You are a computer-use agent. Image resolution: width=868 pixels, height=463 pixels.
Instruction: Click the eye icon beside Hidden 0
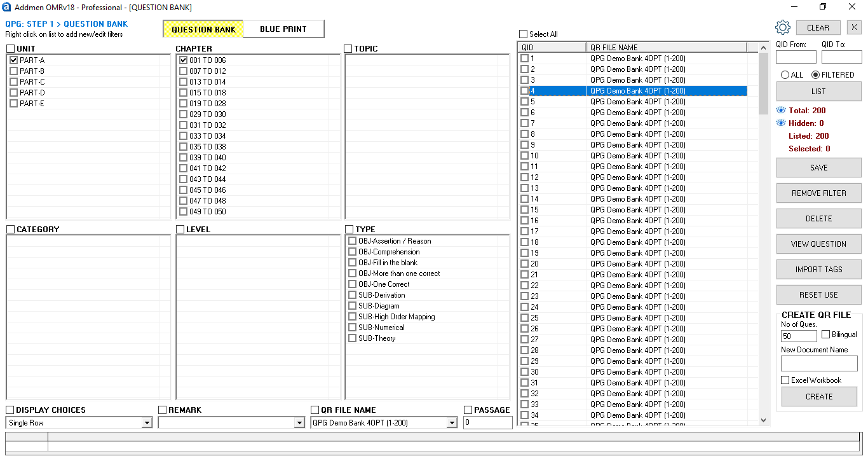coord(781,122)
